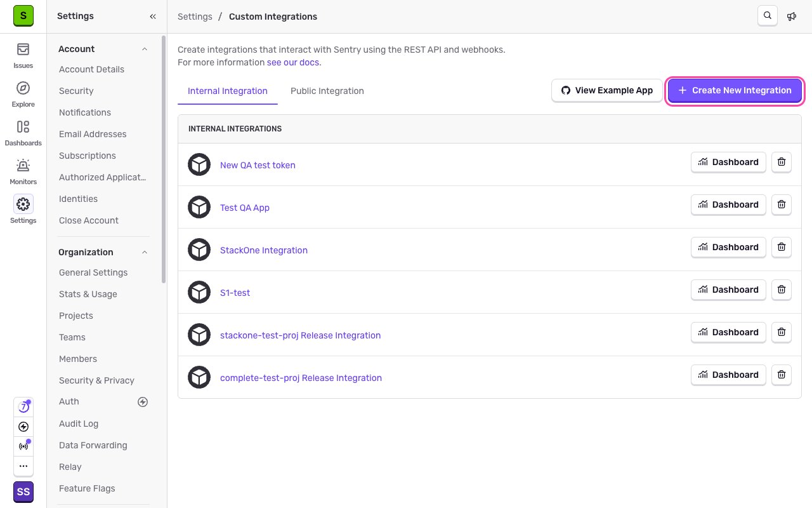Viewport: 812px width, 508px height.
Task: Open the search icon in header
Action: (x=768, y=16)
